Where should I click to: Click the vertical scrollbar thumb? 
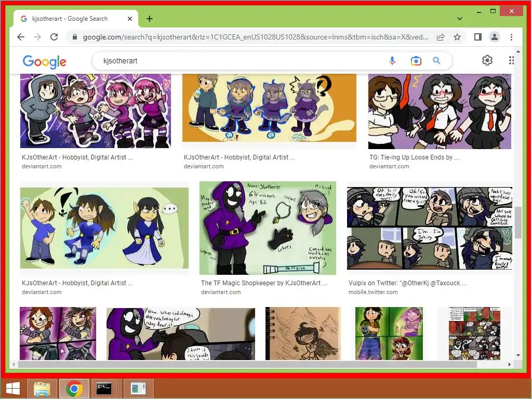tap(518, 222)
